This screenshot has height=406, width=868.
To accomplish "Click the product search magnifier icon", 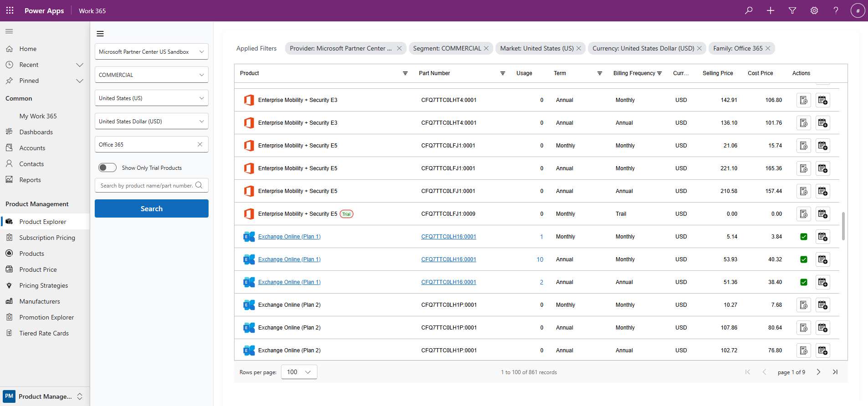I will point(199,185).
